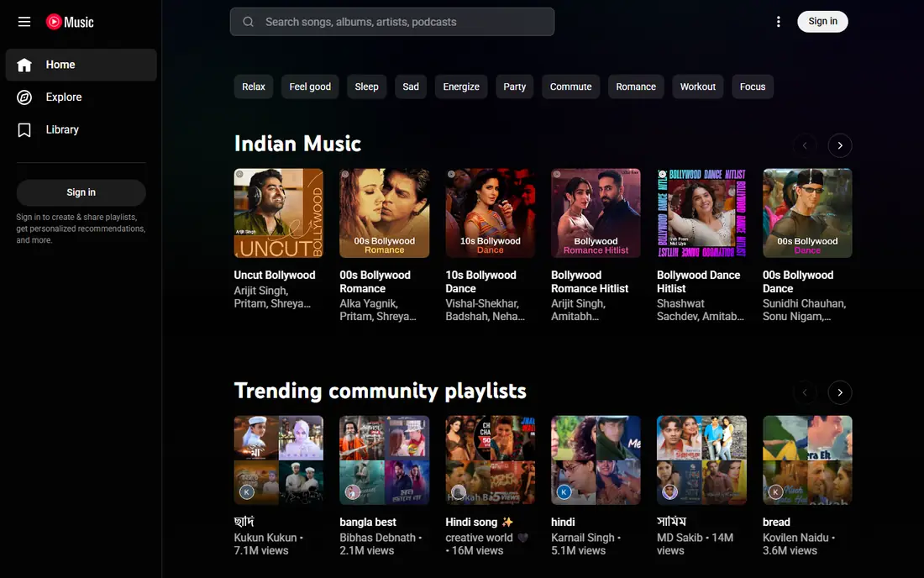Image resolution: width=924 pixels, height=578 pixels.
Task: Open the Bollywood Dance Hitlist thumbnail
Action: pos(702,213)
